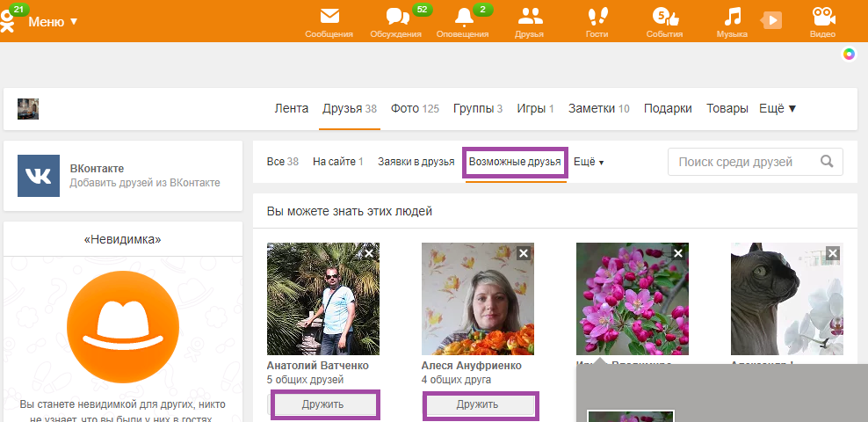This screenshot has width=868, height=422.
Task: Show friends На сайте
Action: coord(337,162)
